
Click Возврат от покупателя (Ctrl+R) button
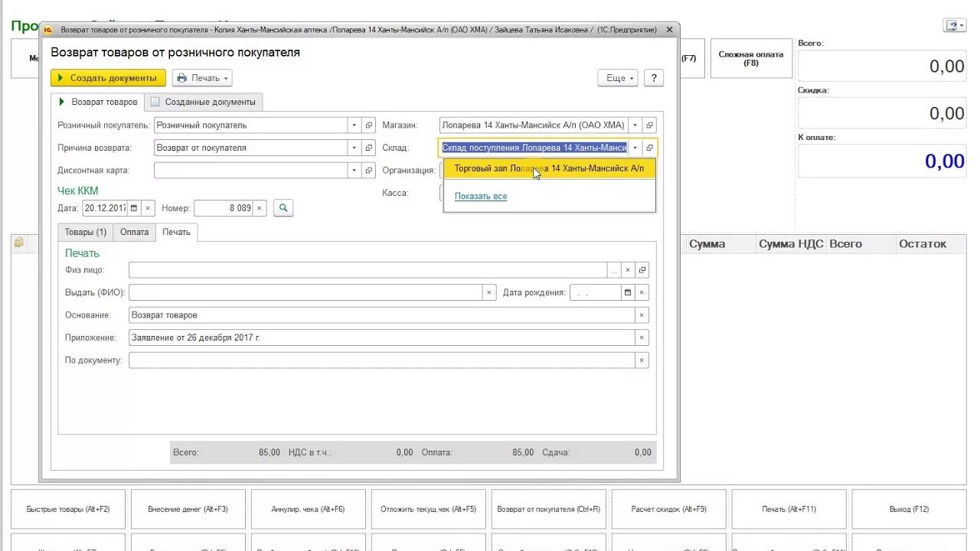[549, 509]
